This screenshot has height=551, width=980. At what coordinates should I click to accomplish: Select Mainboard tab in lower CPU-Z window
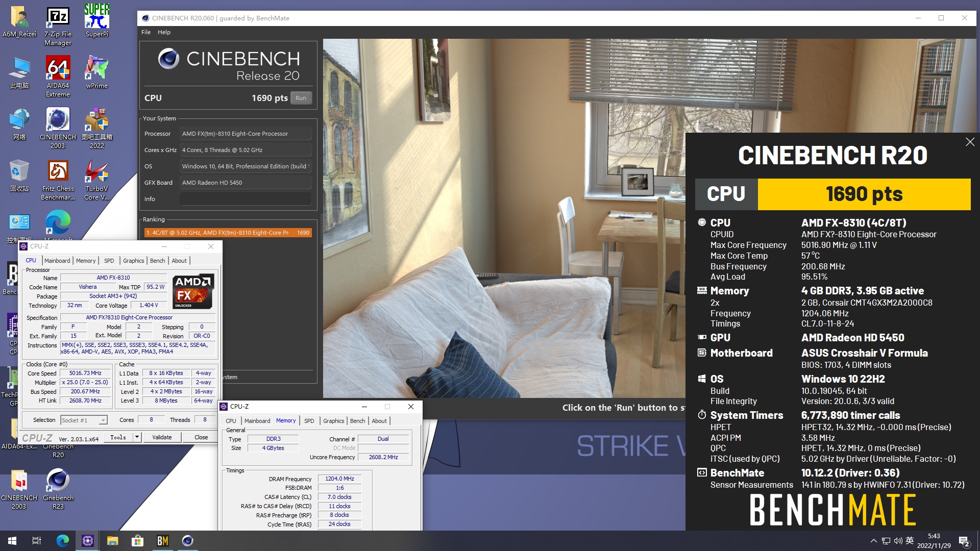pyautogui.click(x=257, y=421)
